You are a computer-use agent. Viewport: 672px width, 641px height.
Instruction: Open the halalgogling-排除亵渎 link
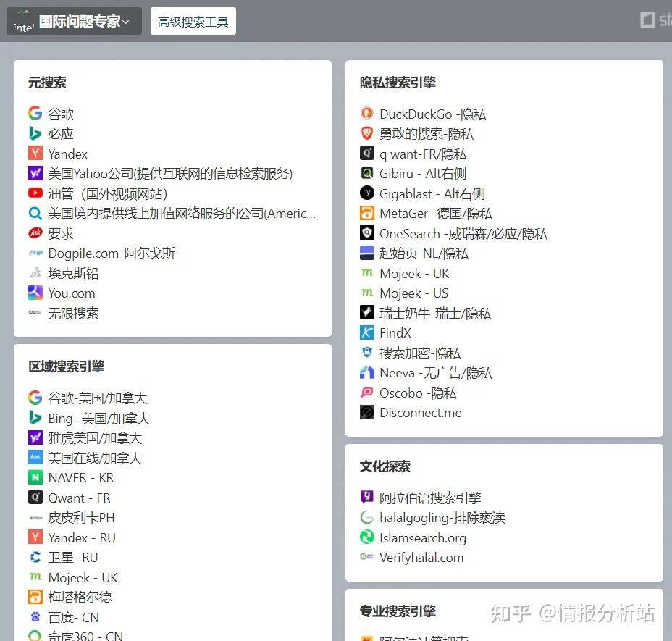click(x=442, y=518)
